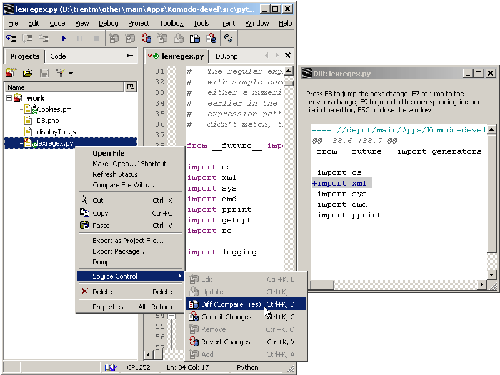Select highlighted lexregex.py file in project tree
Image resolution: width=500 pixels, height=375 pixels.
(71, 143)
